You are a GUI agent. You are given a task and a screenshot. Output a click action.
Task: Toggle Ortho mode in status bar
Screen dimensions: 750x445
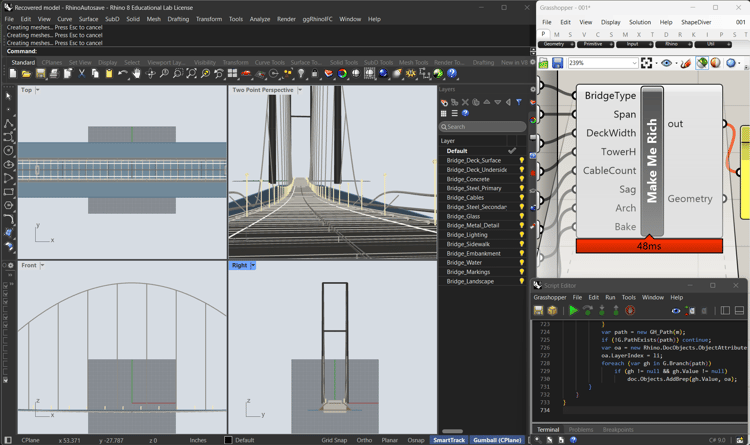(364, 440)
